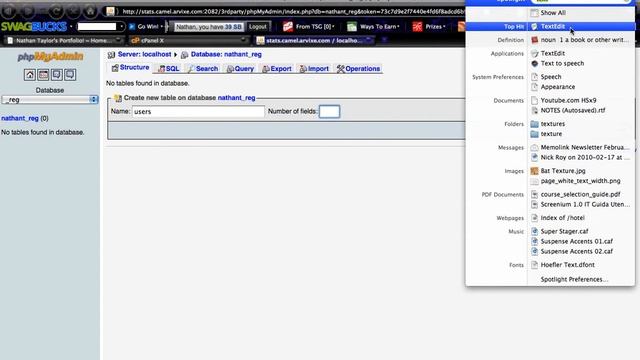The width and height of the screenshot is (640, 360).
Task: Open NOTES (Autosaved).rtf document result
Action: pyautogui.click(x=573, y=110)
